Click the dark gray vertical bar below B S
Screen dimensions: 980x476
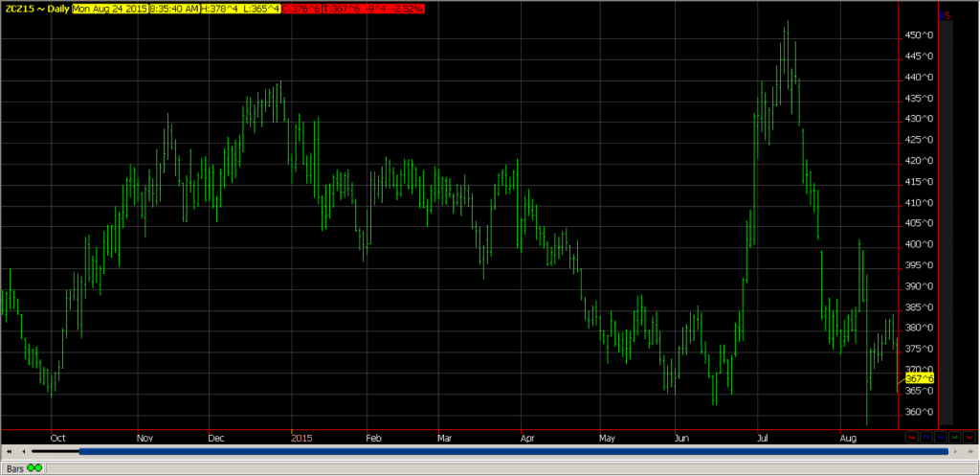coord(946,220)
